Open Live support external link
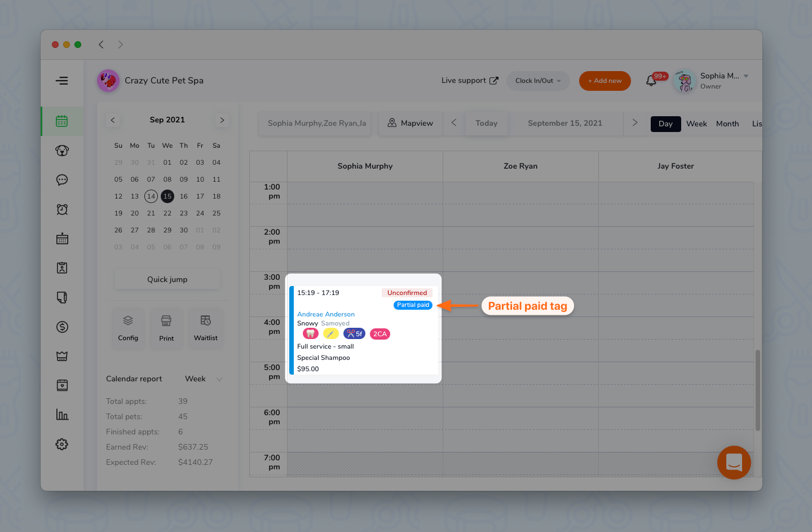The width and height of the screenshot is (812, 532). coord(470,81)
